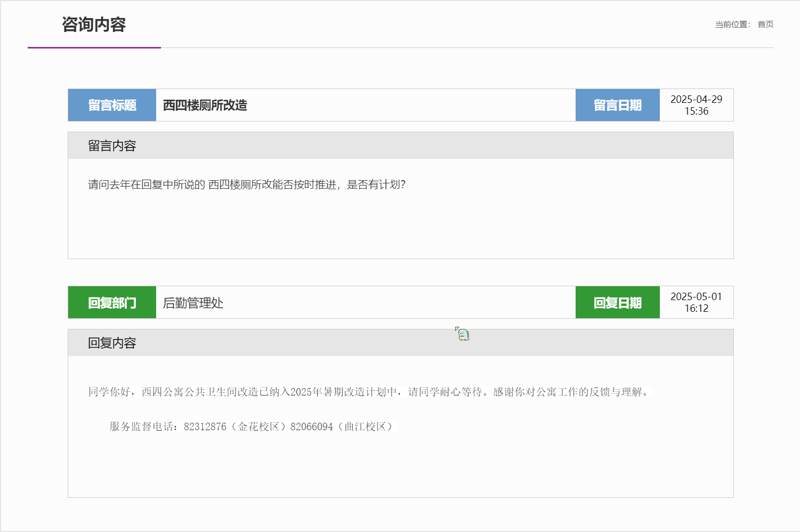Click the department name 后勤管理处
Screen dimensions: 800x532
(193, 303)
